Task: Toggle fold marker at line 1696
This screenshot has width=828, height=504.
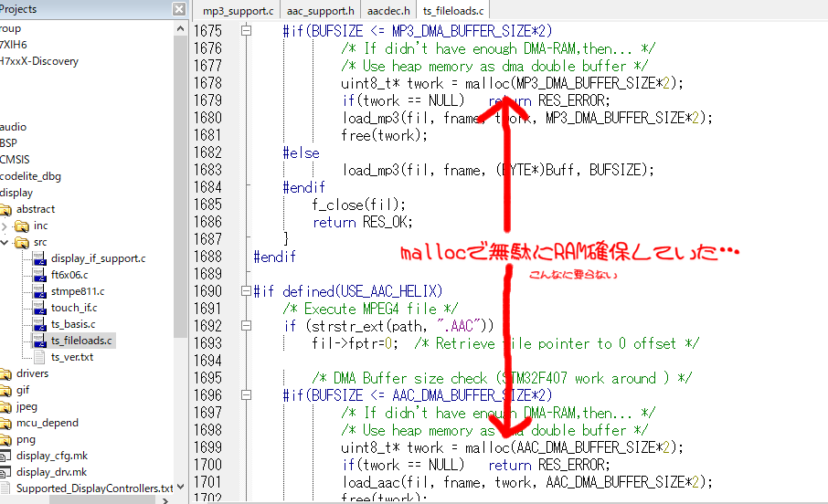Action: click(246, 395)
